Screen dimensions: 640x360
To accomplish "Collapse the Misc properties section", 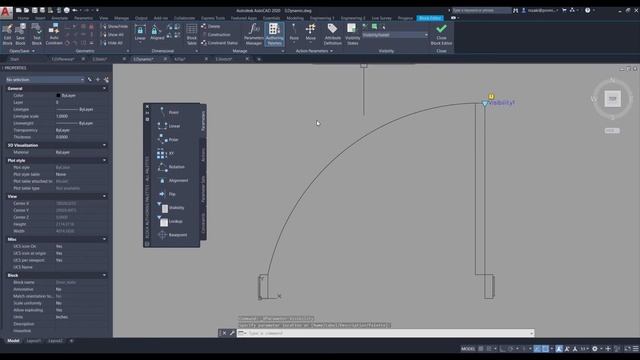I will 104,239.
